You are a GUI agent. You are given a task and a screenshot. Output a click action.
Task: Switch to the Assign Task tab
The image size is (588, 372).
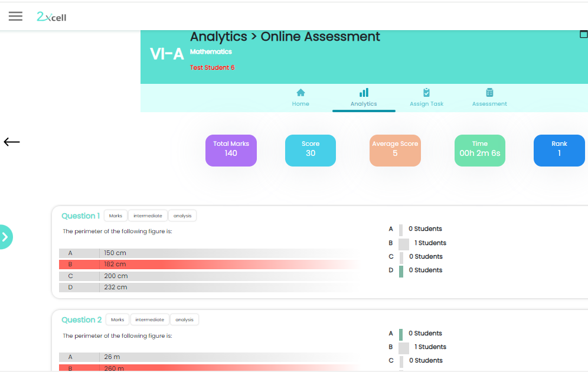pos(426,104)
